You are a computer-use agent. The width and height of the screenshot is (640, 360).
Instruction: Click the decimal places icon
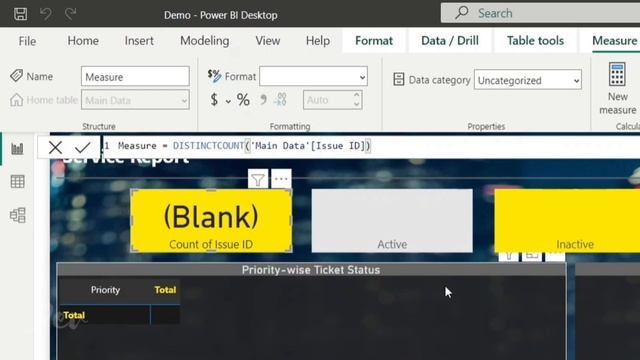[280, 100]
